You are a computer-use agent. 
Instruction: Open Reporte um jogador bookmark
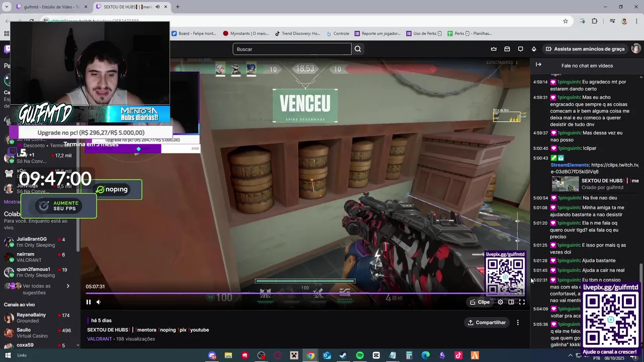378,34
